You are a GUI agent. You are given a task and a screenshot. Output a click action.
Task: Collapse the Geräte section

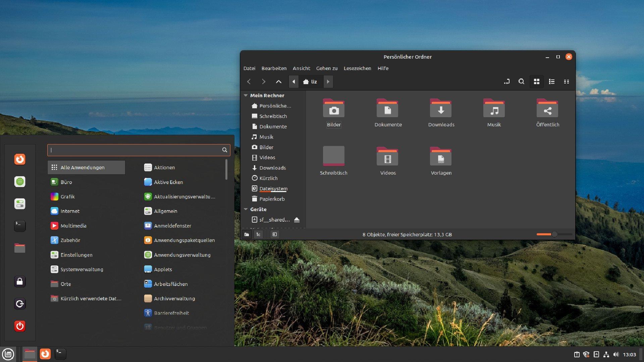click(x=246, y=209)
